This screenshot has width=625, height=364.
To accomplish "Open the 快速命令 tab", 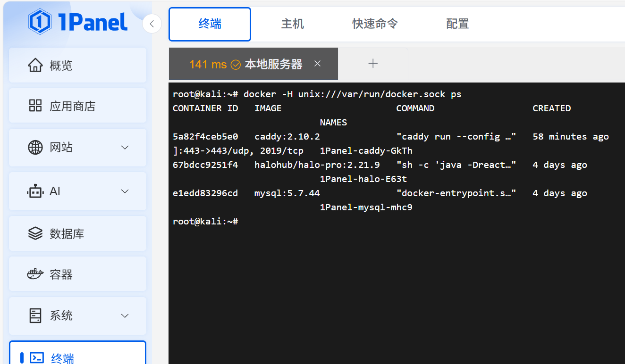I will click(375, 24).
